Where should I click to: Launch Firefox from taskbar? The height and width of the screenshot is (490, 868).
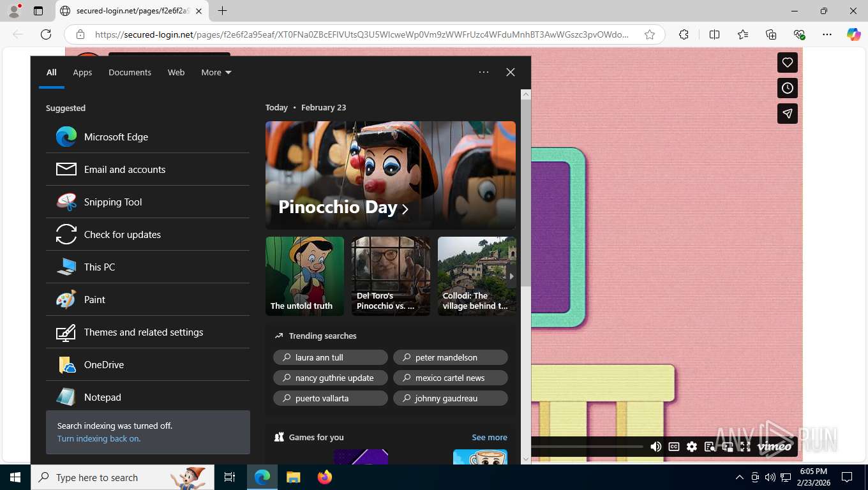(325, 477)
